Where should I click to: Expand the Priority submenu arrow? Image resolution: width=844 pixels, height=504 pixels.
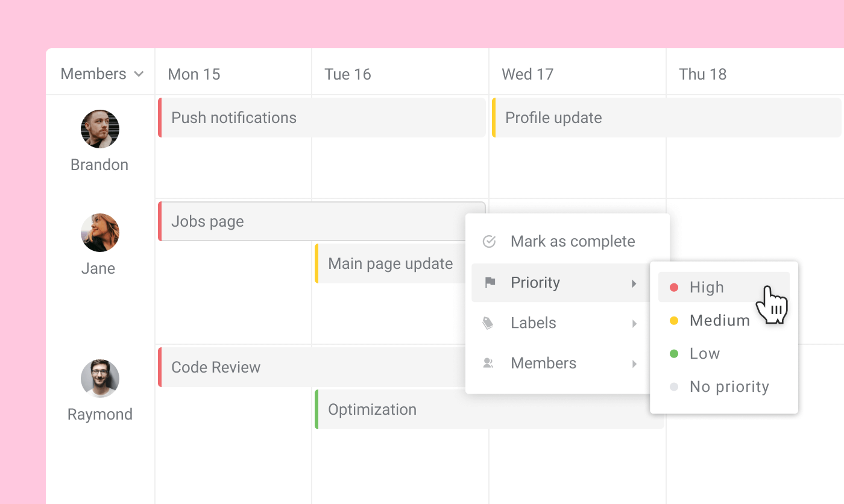tap(635, 282)
